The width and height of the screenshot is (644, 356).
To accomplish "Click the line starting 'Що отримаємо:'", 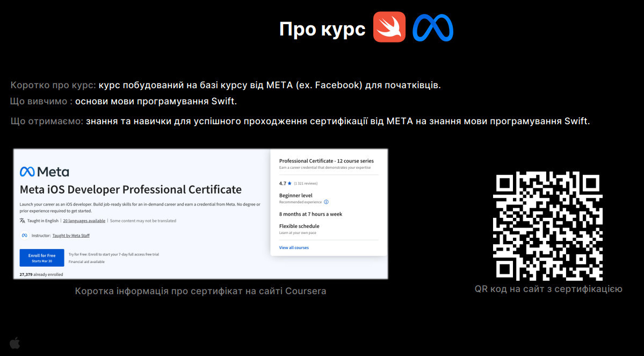I will (x=300, y=122).
